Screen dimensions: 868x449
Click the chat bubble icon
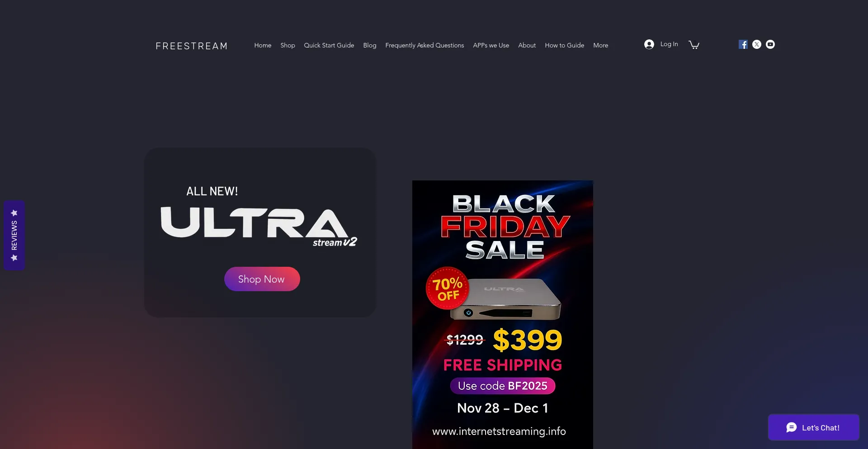click(791, 428)
